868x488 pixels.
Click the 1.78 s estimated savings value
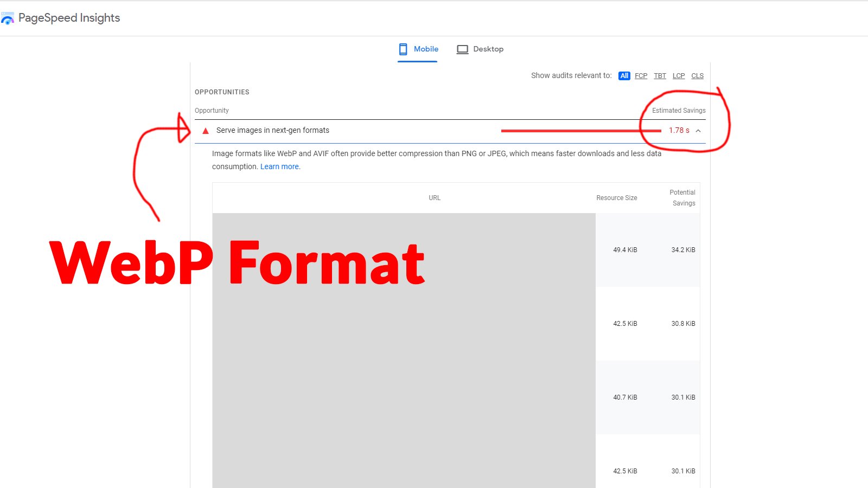(679, 130)
